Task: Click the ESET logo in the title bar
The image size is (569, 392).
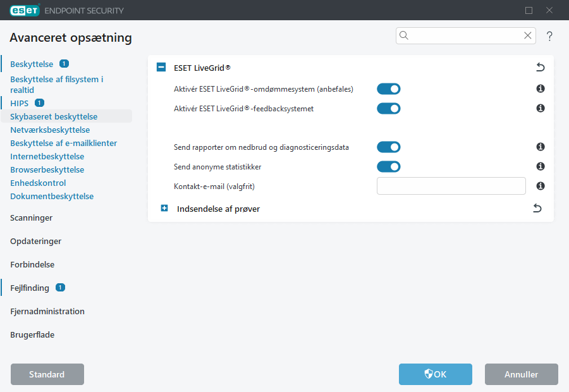Action: [24, 10]
